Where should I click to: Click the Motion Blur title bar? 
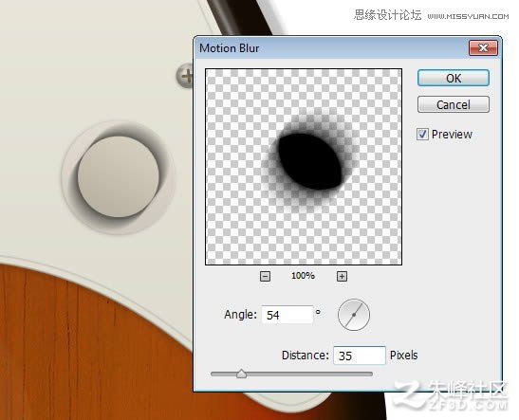331,48
